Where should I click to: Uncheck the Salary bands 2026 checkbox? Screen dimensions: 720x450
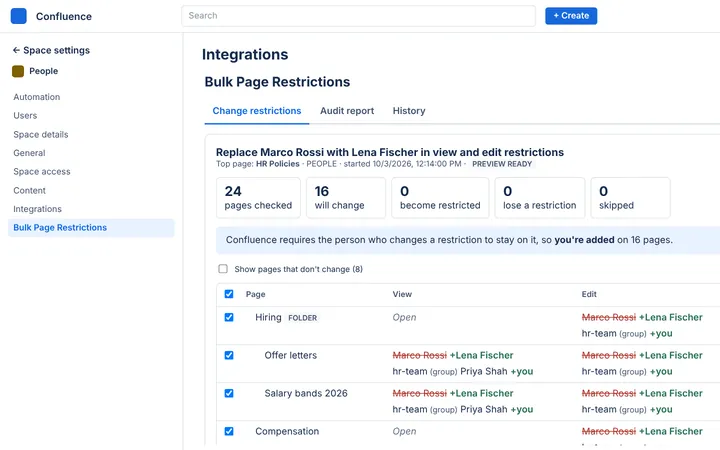229,394
